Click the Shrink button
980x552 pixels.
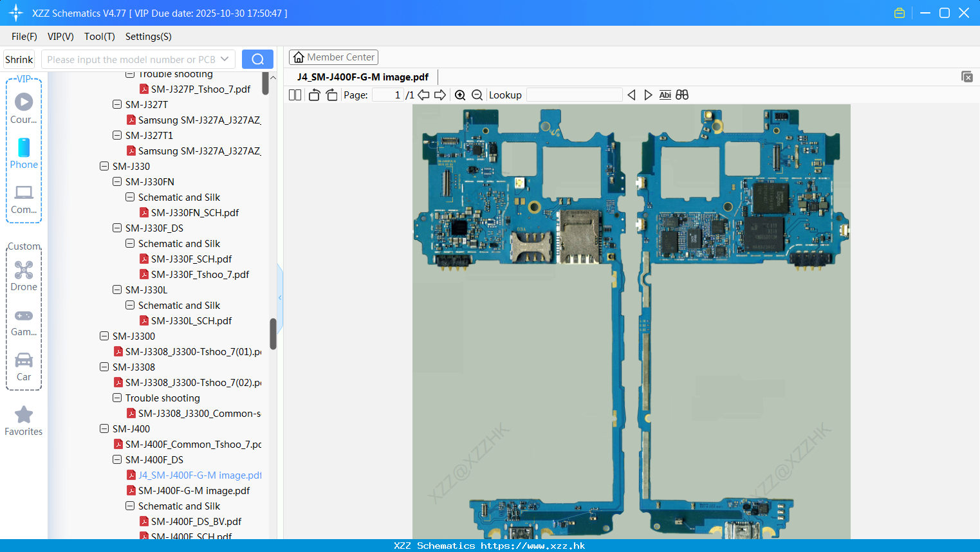click(x=19, y=59)
